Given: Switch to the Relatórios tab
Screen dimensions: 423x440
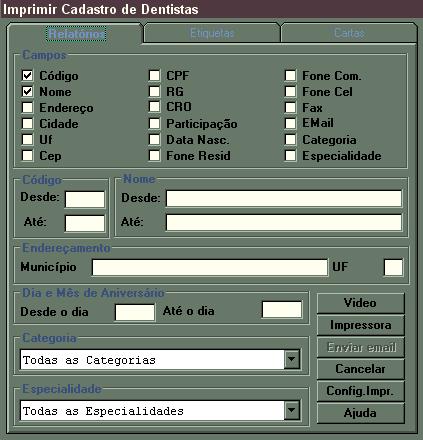Looking at the screenshot, I should pos(76,34).
